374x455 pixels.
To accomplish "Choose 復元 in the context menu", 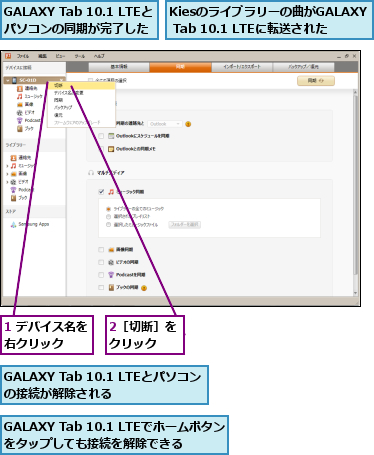I will [x=82, y=115].
